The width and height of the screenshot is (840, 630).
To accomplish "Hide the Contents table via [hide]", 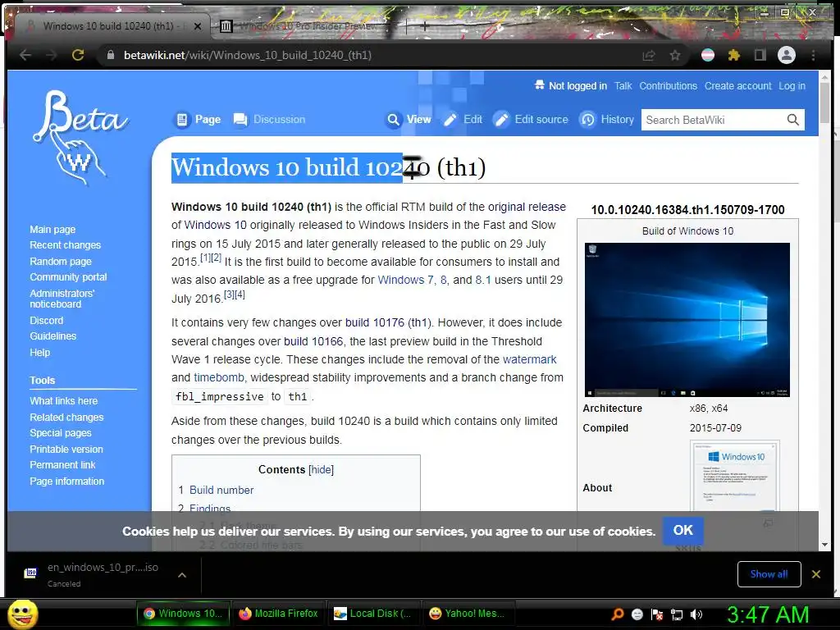I will coord(321,470).
